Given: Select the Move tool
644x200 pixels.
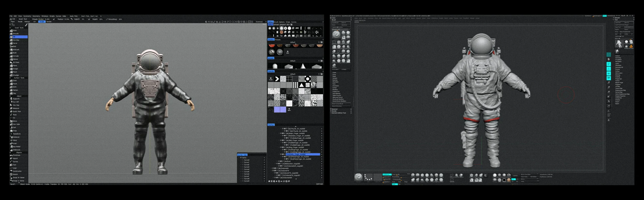Looking at the screenshot, I should [19, 121].
